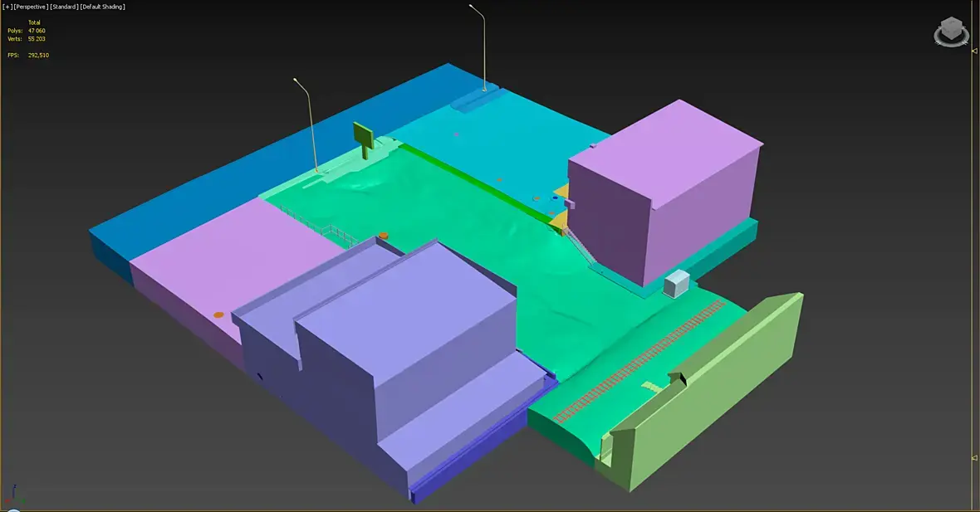Screen dimensions: 980x512
Task: Click the FPS value 292,510
Action: (38, 55)
